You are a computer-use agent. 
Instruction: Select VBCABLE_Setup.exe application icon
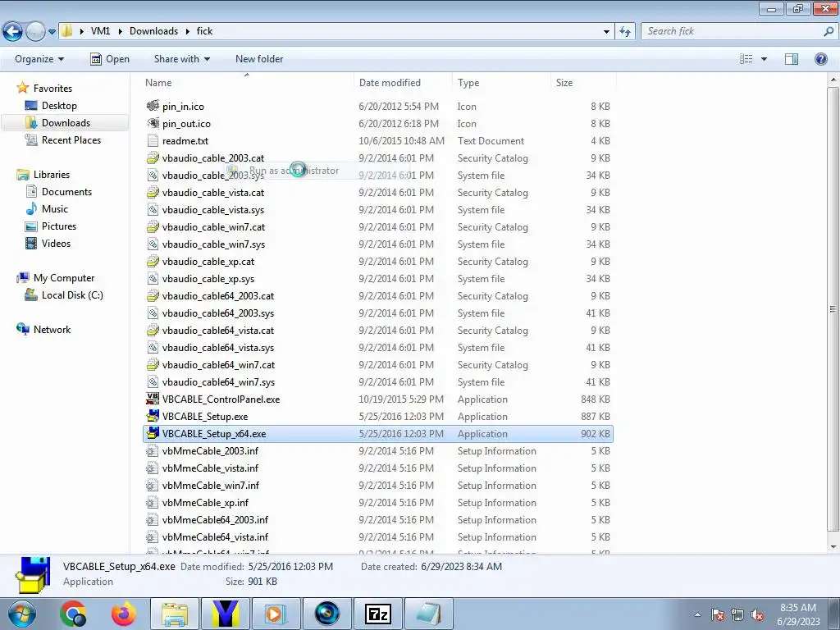pos(153,416)
